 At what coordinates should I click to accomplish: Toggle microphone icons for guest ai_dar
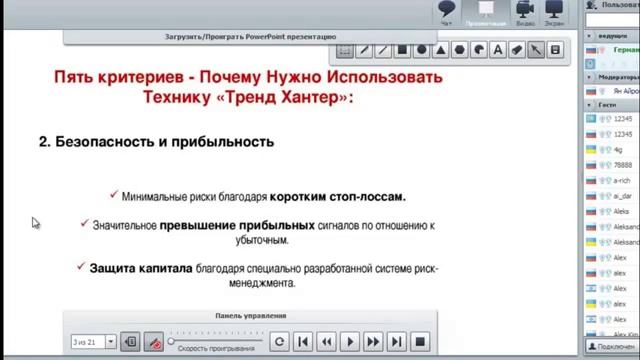click(x=605, y=196)
